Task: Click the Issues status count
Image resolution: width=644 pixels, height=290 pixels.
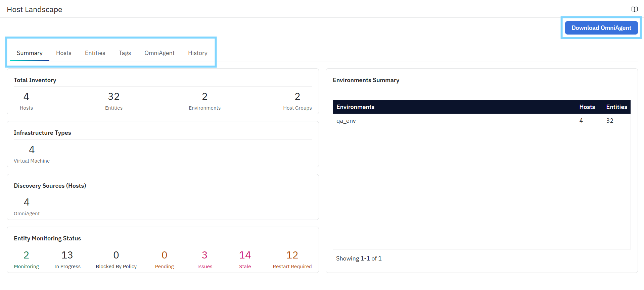Action: click(204, 255)
